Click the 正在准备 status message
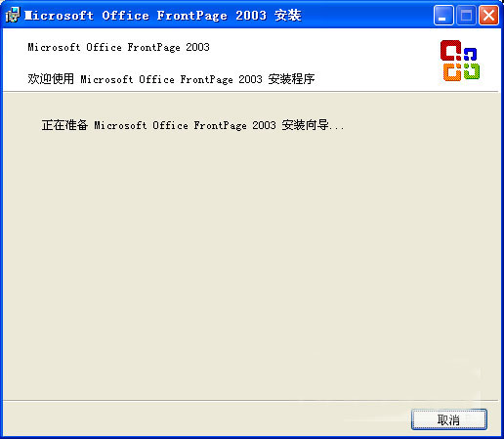 pyautogui.click(x=192, y=125)
